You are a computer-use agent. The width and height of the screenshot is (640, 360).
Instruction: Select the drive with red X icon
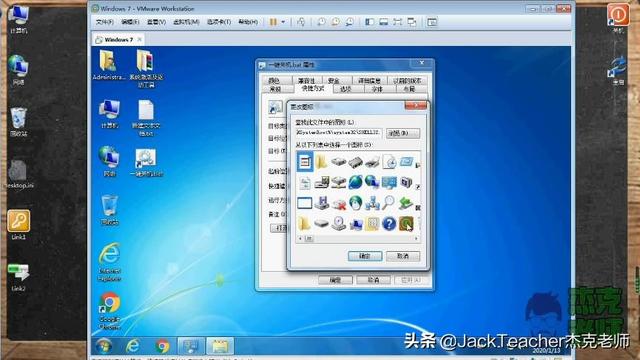click(x=338, y=203)
